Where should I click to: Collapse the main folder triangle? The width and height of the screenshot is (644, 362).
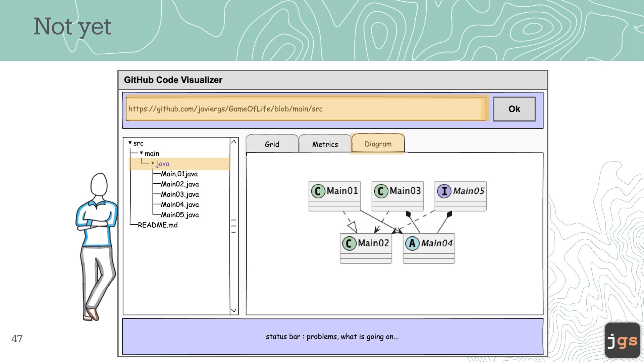142,153
